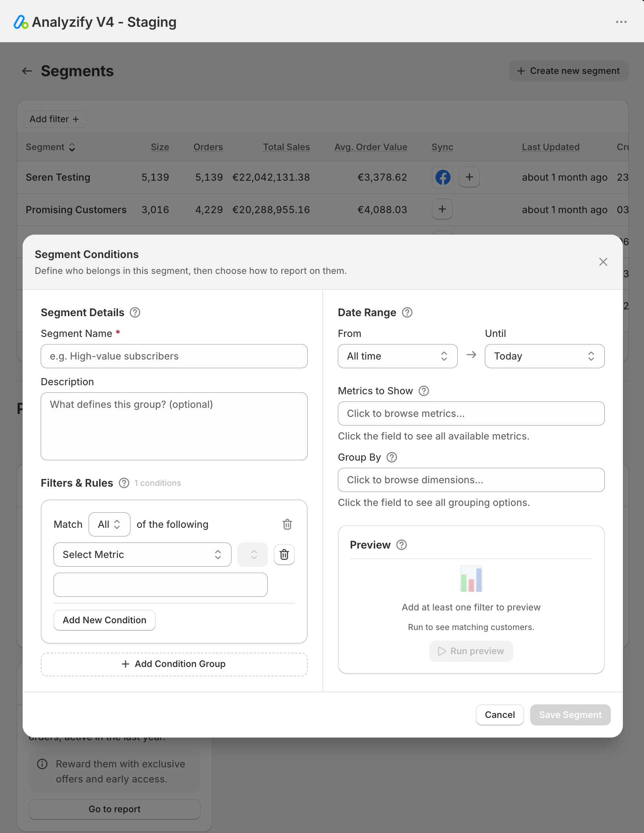
Task: Click the empty condition value field
Action: point(161,585)
